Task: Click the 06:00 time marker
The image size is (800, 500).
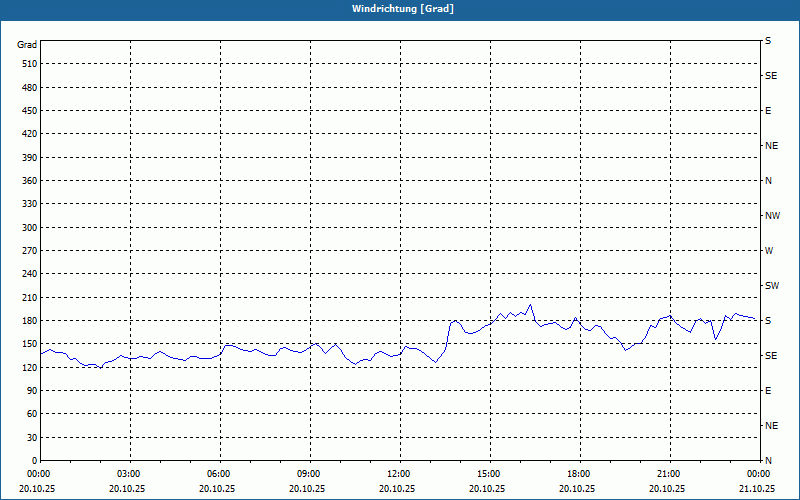Action: (x=220, y=473)
